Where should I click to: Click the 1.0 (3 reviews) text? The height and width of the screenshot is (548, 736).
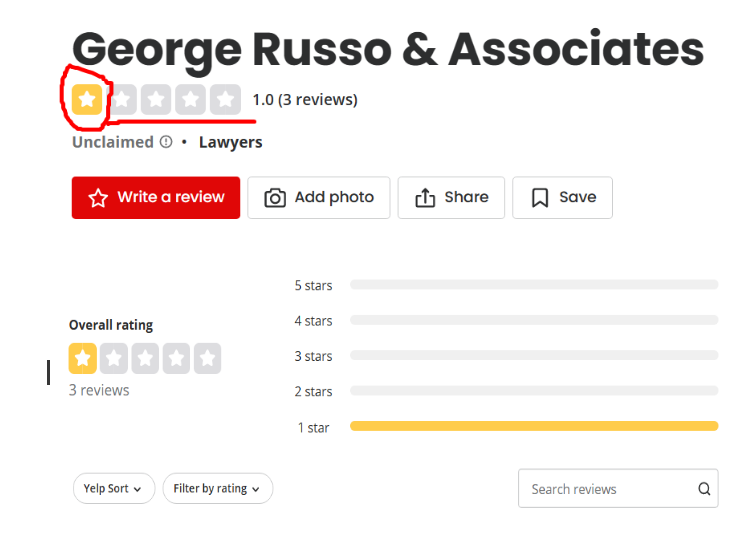pos(305,100)
